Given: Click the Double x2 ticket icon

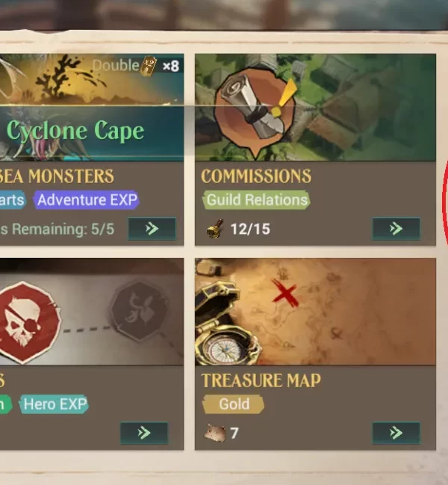Looking at the screenshot, I should point(148,66).
